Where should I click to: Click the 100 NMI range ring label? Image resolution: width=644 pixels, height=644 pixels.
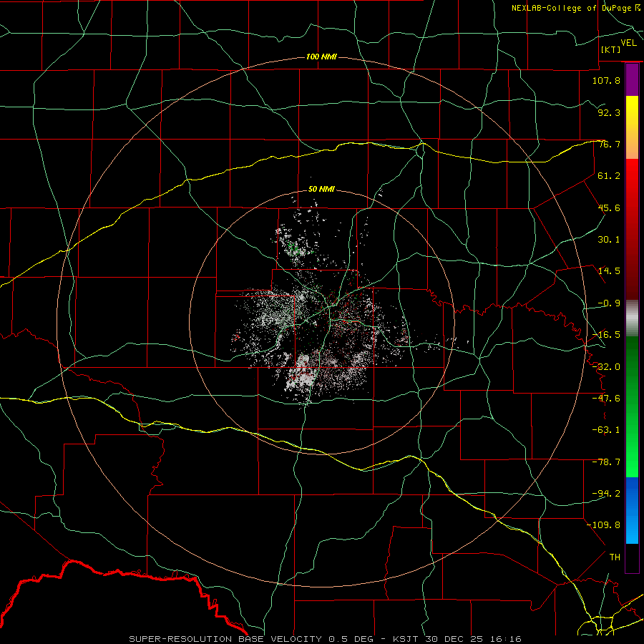(321, 57)
